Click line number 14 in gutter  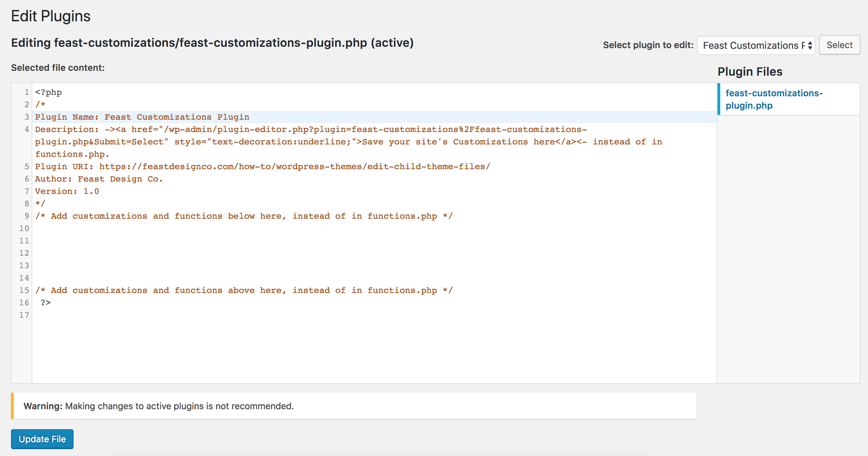coord(24,278)
